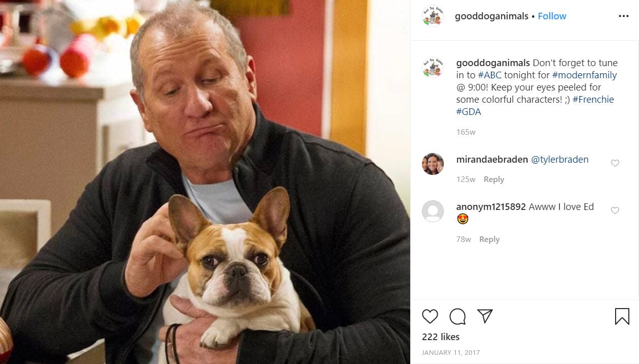Open the #ABC hashtag link

(490, 75)
